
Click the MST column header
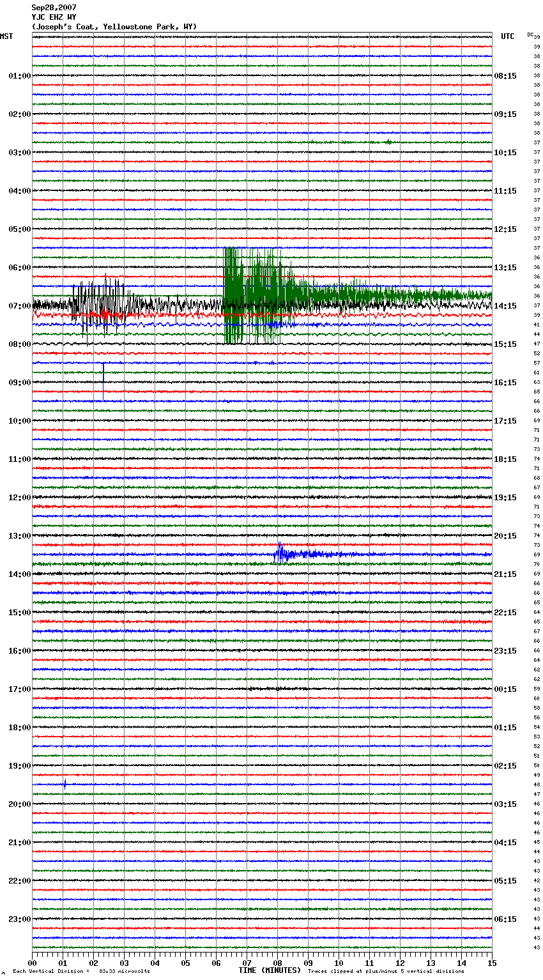(x=6, y=36)
